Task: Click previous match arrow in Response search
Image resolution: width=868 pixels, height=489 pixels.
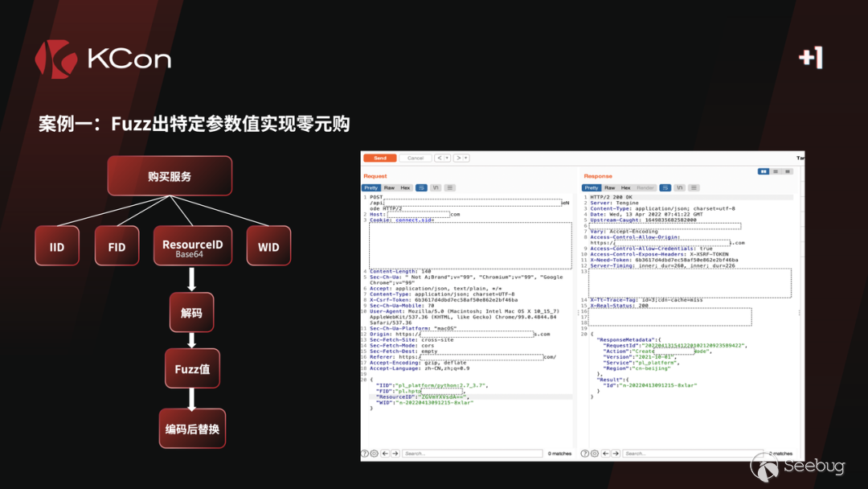Action: tap(606, 454)
